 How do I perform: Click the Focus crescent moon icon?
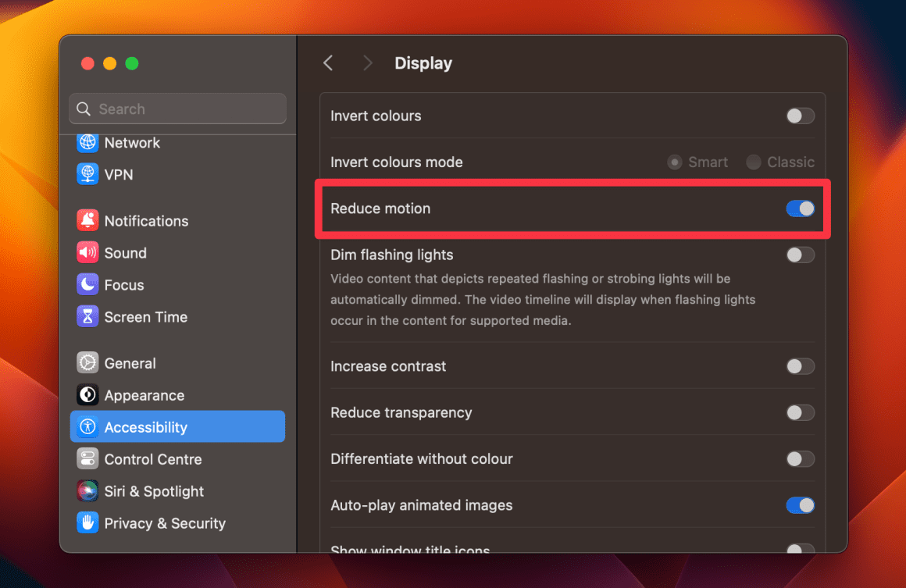coord(87,284)
